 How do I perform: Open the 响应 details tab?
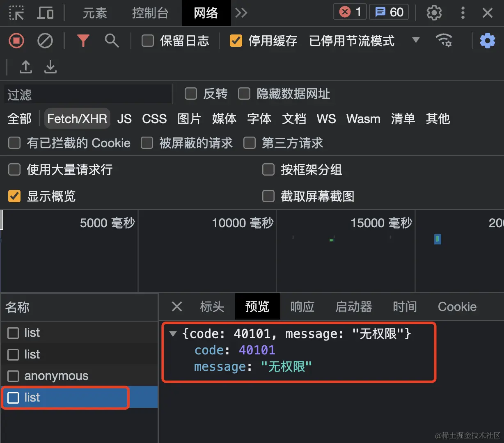tap(302, 306)
